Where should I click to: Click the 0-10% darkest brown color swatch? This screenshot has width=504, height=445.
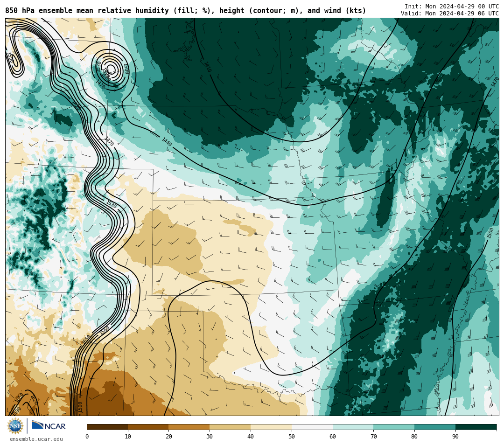point(107,427)
